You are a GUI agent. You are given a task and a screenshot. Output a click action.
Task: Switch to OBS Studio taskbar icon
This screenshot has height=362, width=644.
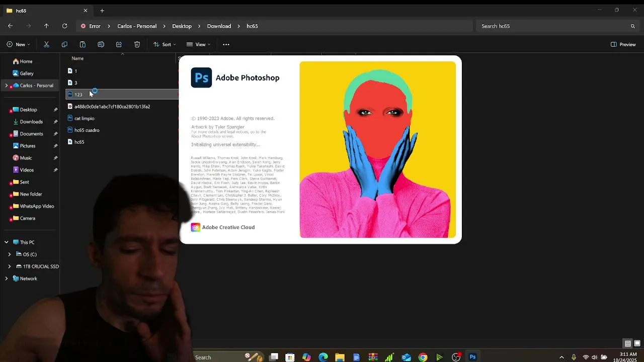pos(456,357)
